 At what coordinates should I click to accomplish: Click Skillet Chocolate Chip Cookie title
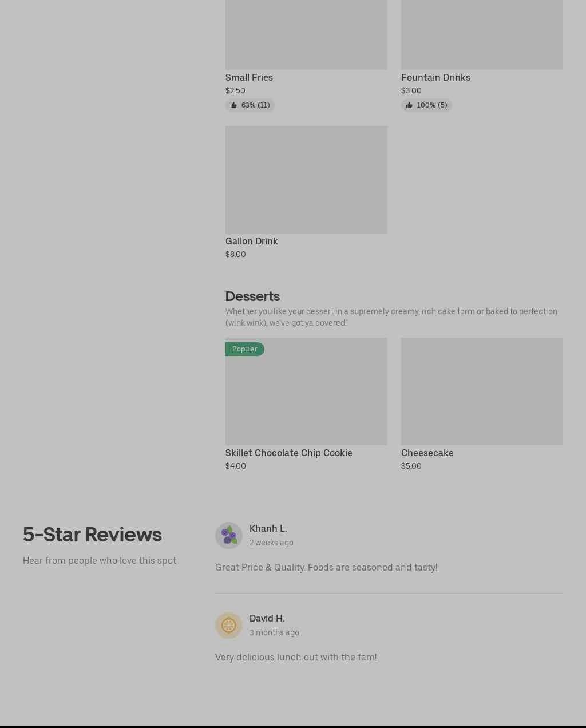[289, 453]
